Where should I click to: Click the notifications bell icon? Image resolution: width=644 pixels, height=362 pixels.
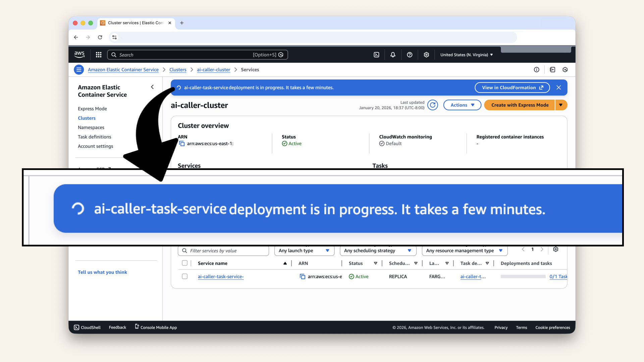[x=393, y=55]
